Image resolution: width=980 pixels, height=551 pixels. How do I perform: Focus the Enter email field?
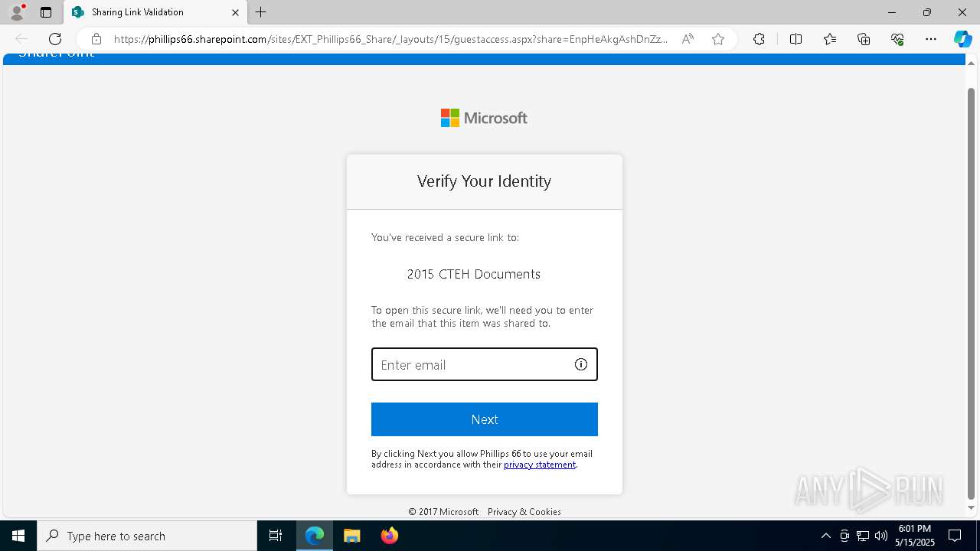click(485, 364)
